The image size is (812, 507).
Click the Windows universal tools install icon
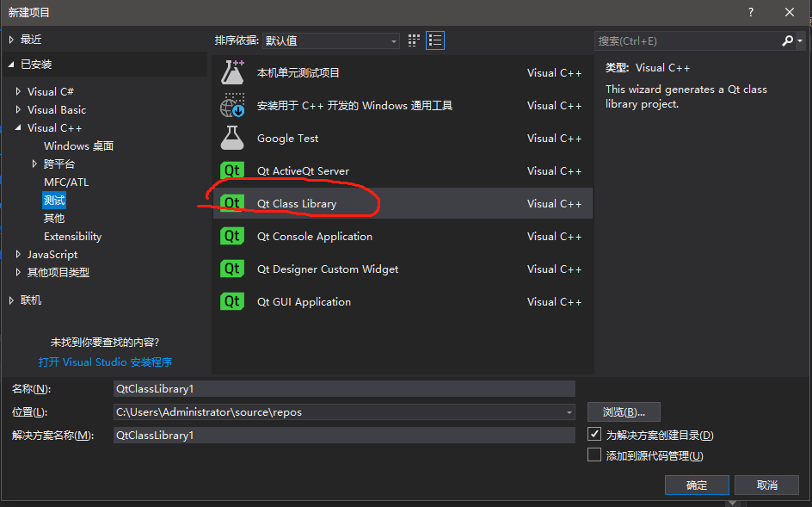[x=232, y=105]
